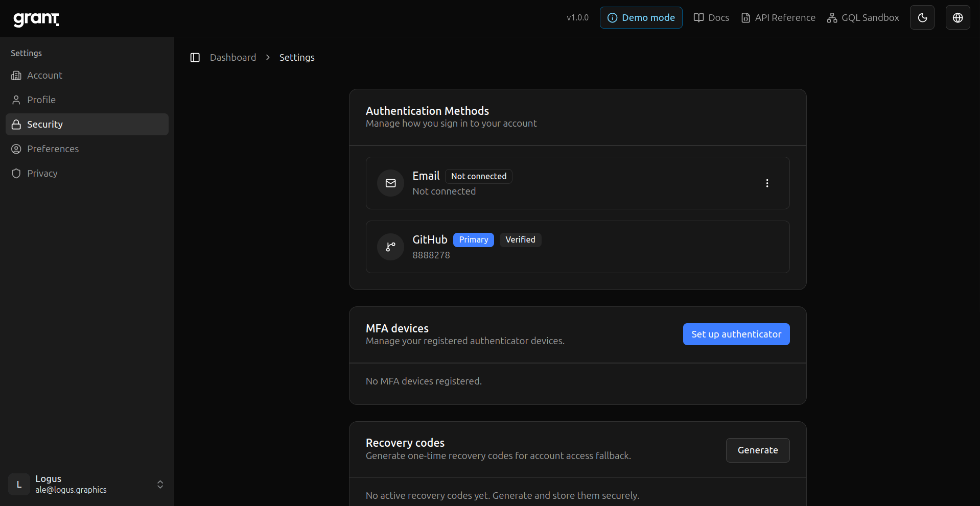Set up authenticator for MFA
980x506 pixels.
click(736, 334)
